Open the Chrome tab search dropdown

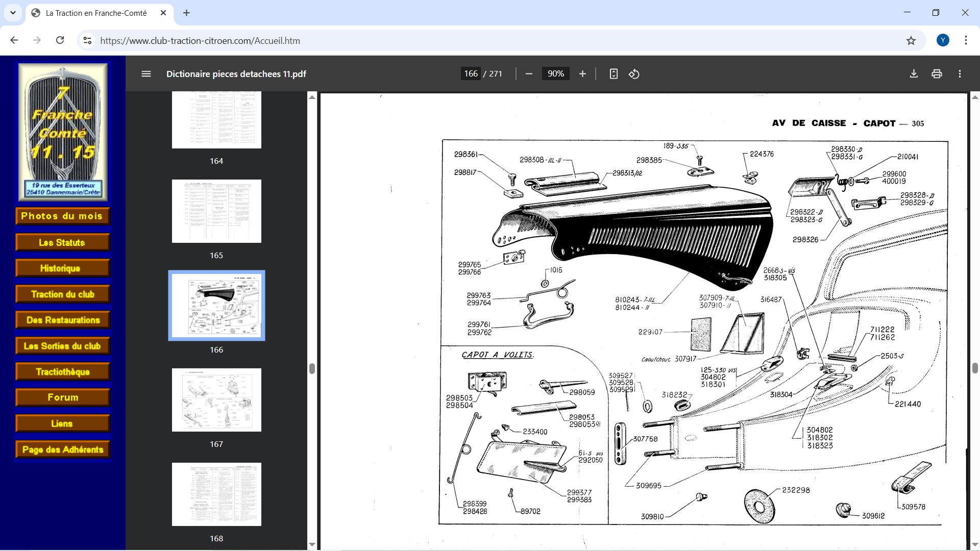click(13, 13)
